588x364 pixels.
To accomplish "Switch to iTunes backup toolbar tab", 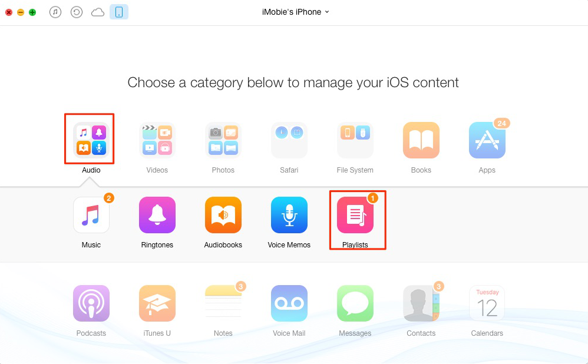I will point(77,12).
